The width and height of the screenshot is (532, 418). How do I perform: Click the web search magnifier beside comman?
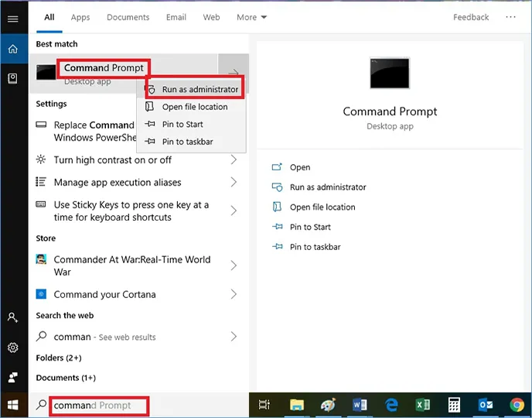pyautogui.click(x=42, y=336)
